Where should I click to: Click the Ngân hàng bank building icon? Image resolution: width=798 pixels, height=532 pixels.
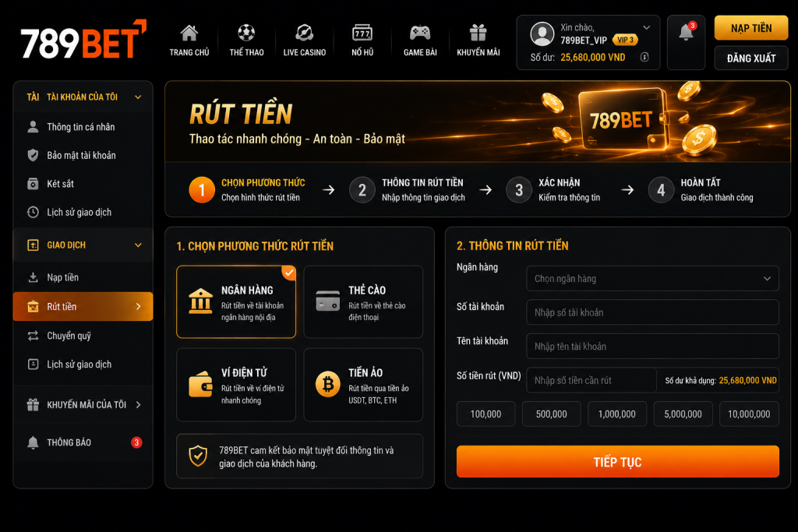(x=200, y=301)
